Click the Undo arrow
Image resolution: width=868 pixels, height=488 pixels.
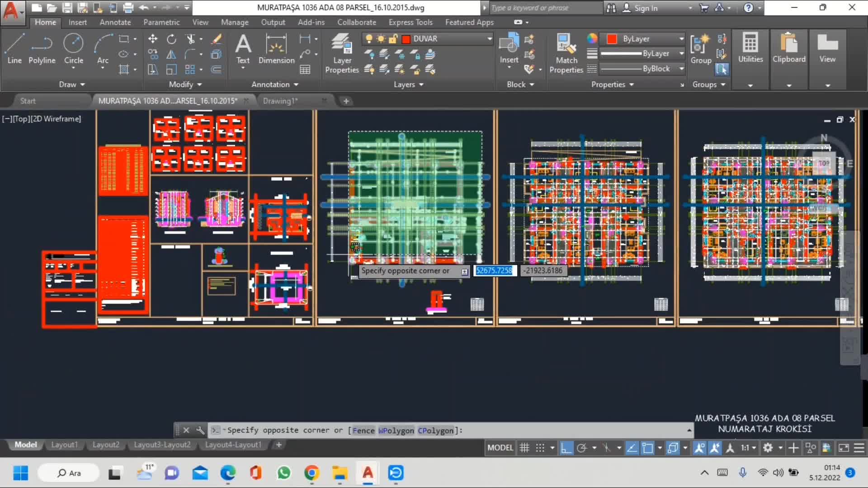(x=144, y=8)
